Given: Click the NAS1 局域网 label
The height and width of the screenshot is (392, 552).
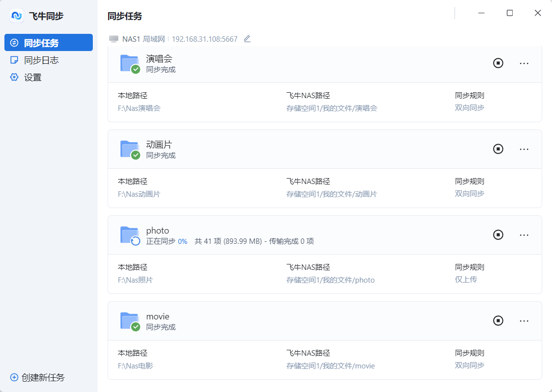Looking at the screenshot, I should (x=143, y=39).
